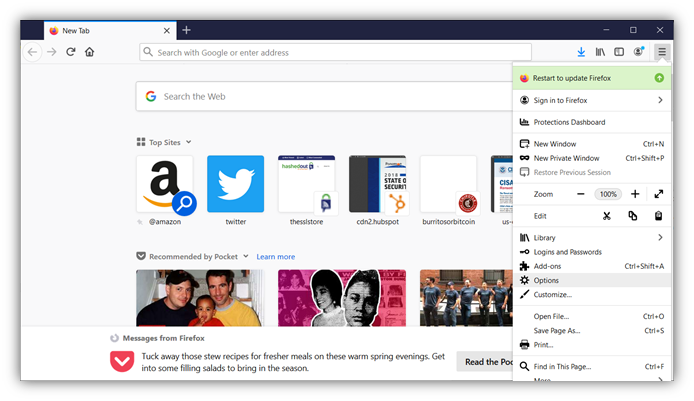Viewport: 694px width, 401px height.
Task: Choose Customize... from the menu
Action: point(592,294)
